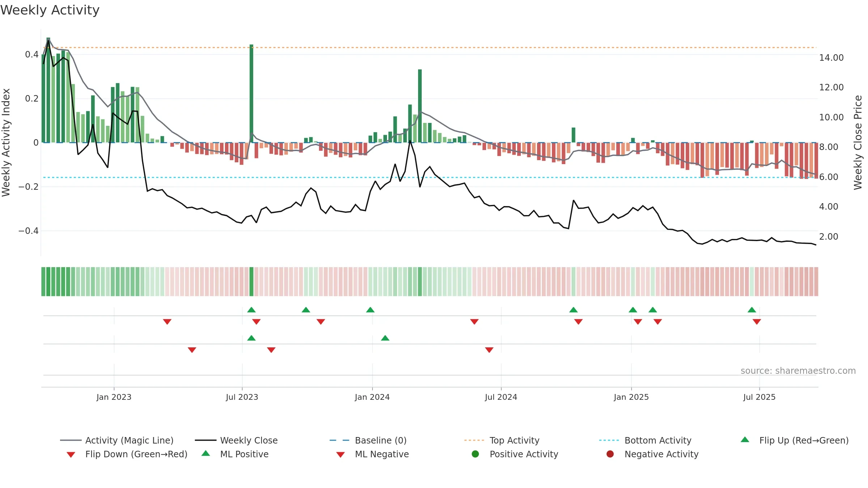The image size is (868, 488).
Task: Click flip-up triangle right at Jan 2025
Action: coord(633,310)
